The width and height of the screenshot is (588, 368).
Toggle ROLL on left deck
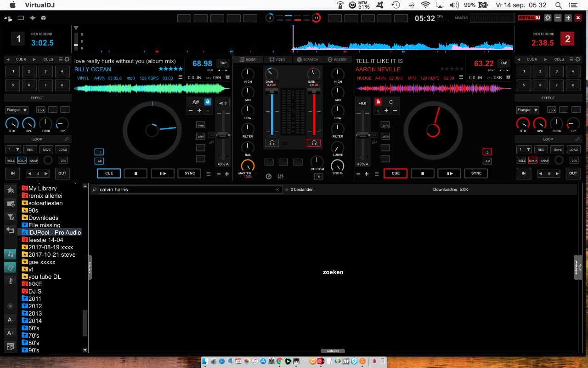click(x=10, y=161)
